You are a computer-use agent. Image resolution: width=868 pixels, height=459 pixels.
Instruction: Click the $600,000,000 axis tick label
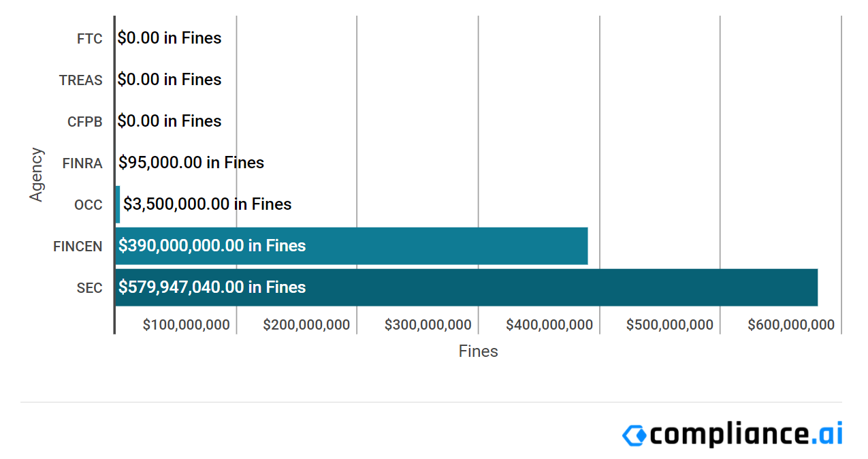[791, 325]
